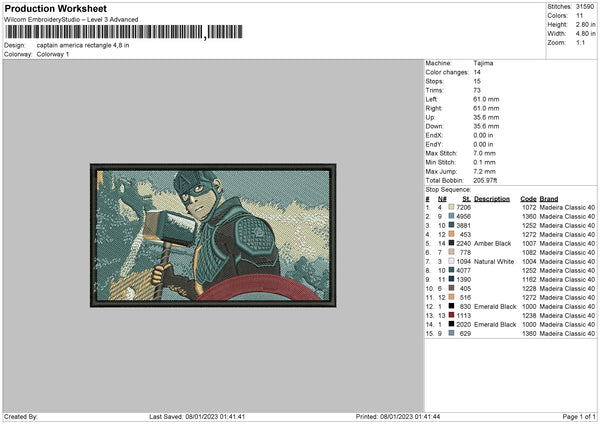Select the Natural White color swatch
This screenshot has height=424, width=600.
[x=451, y=261]
